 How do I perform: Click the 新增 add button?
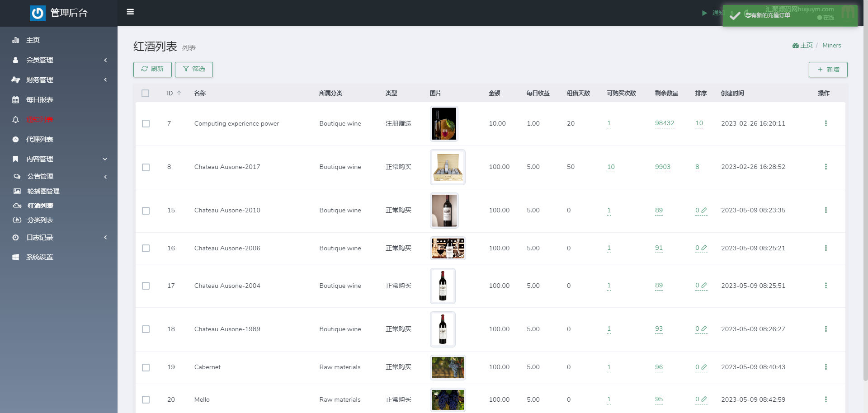click(828, 70)
